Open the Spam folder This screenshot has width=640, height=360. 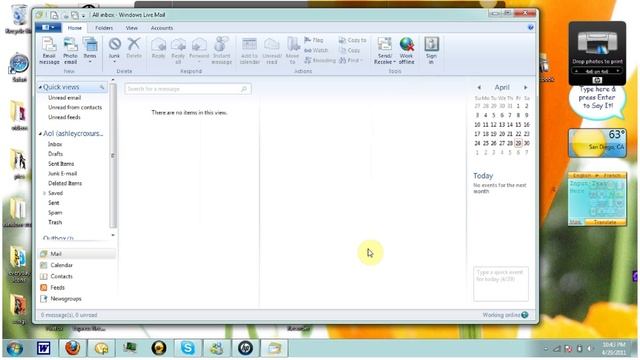[x=55, y=213]
